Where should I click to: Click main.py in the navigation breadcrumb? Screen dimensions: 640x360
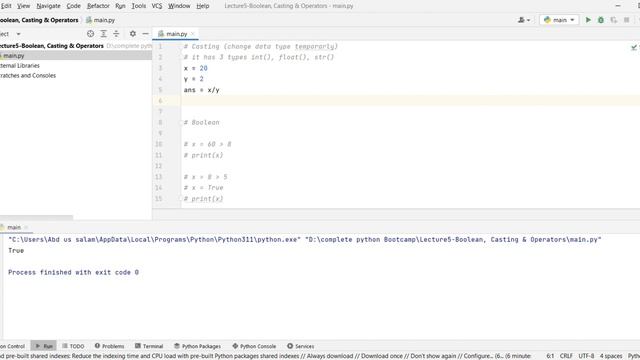(x=100, y=20)
